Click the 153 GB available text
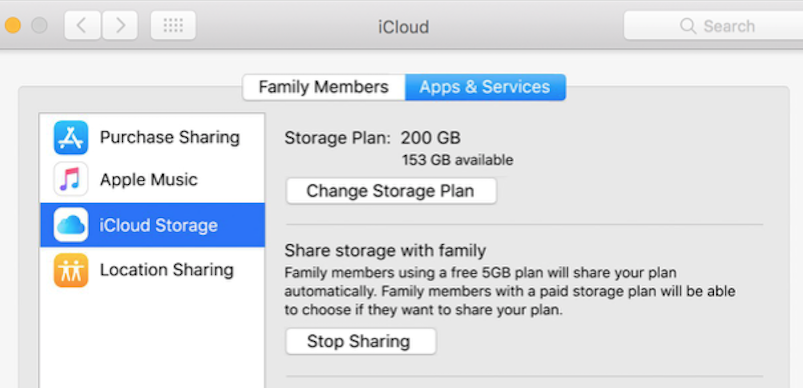Screen dimensions: 803x388 tap(457, 160)
